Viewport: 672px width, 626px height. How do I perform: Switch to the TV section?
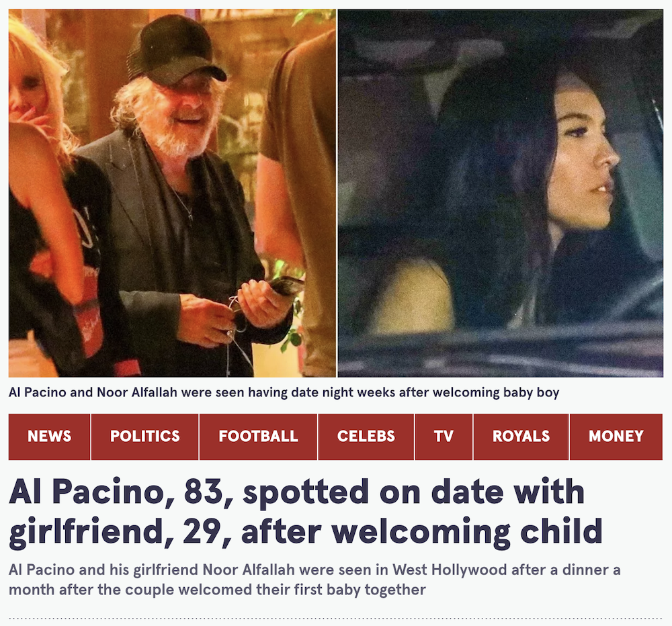(444, 437)
